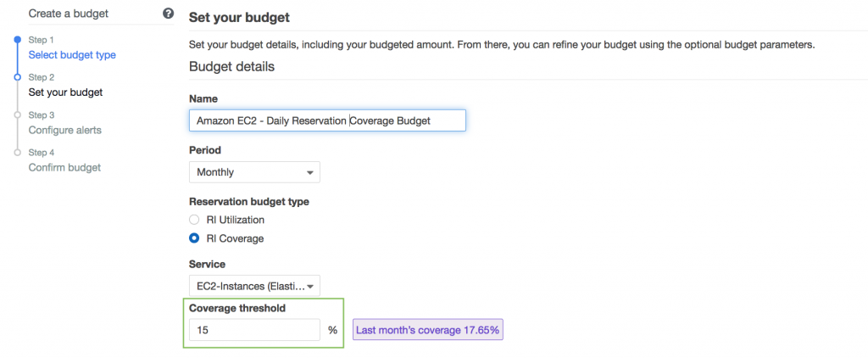This screenshot has width=868, height=358.
Task: Click the percent sign beside threshold field
Action: [x=332, y=330]
